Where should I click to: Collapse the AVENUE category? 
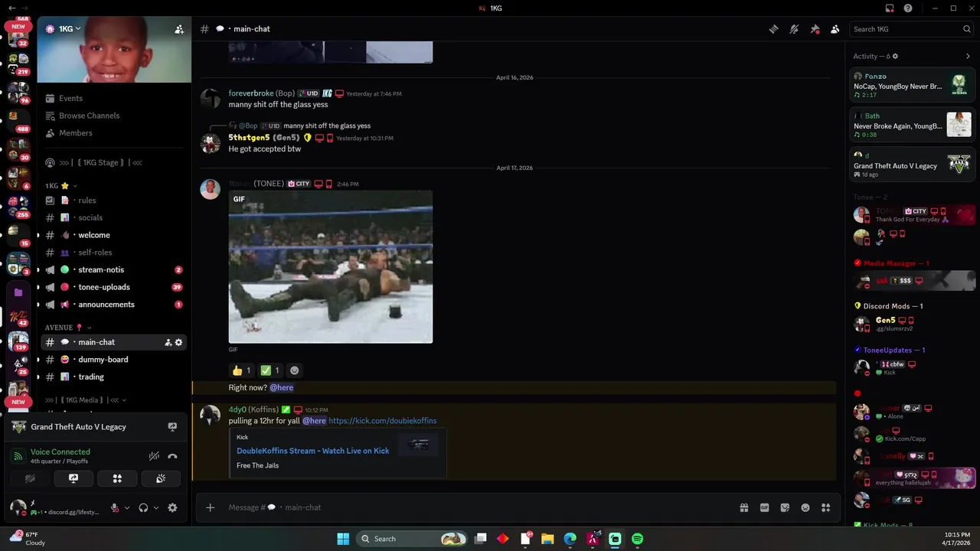(x=68, y=328)
